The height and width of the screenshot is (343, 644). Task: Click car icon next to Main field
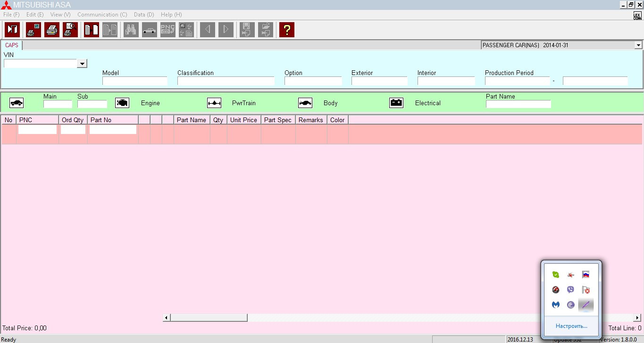(17, 103)
